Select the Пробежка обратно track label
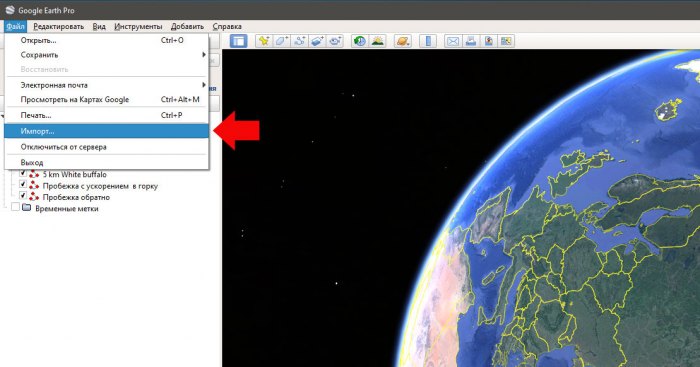This screenshot has height=367, width=700. (x=76, y=197)
